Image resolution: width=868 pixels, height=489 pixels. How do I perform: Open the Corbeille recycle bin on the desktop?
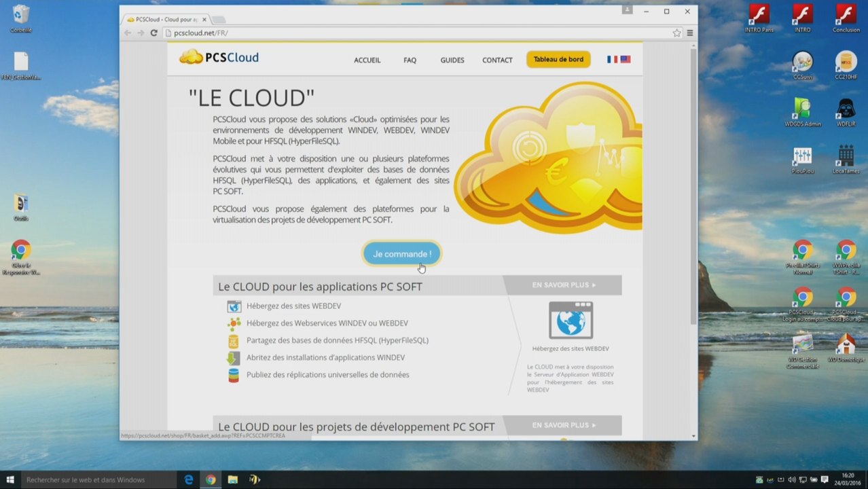click(21, 18)
